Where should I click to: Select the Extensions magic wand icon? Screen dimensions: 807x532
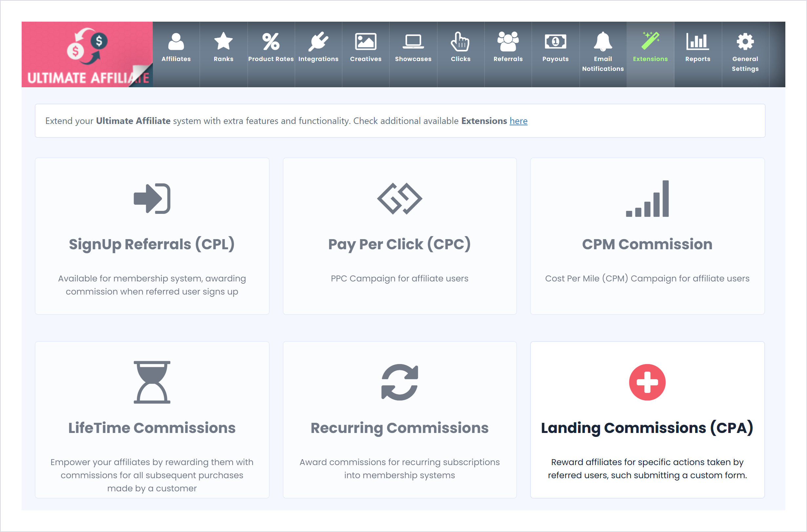(x=650, y=41)
